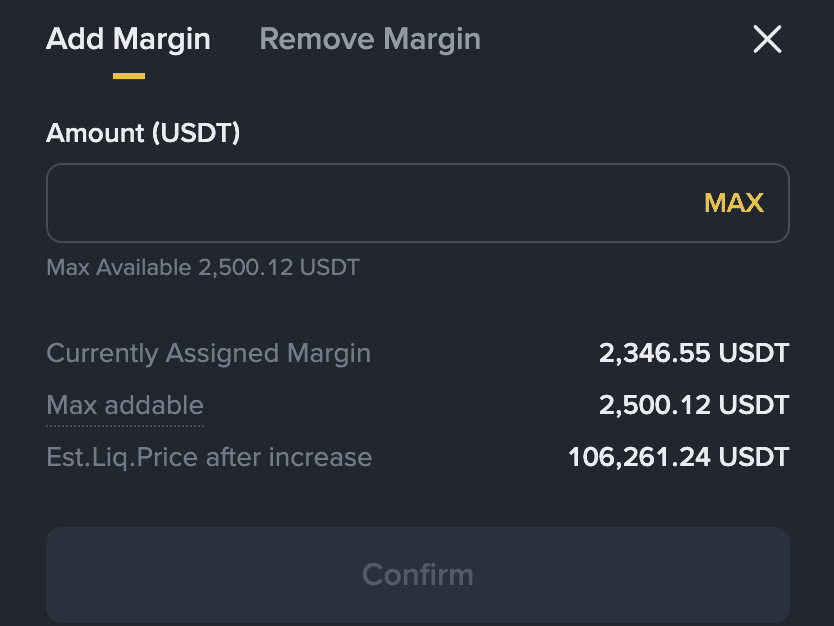Image resolution: width=834 pixels, height=626 pixels.
Task: Click the Est.Liq.Price after increase label
Action: point(209,457)
